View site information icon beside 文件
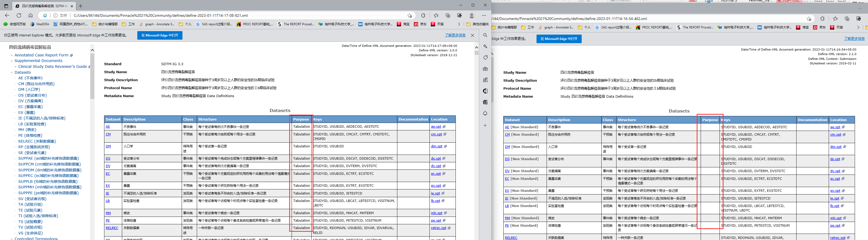The width and height of the screenshot is (868, 240). pos(55,15)
